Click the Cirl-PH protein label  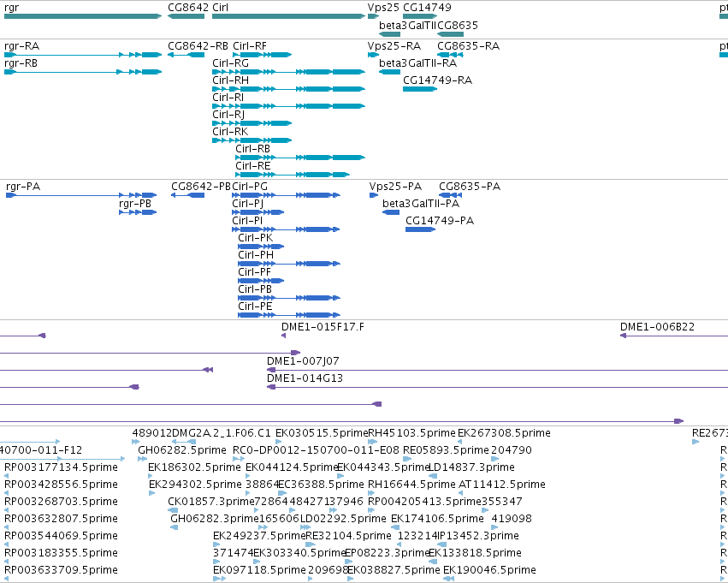[x=256, y=255]
